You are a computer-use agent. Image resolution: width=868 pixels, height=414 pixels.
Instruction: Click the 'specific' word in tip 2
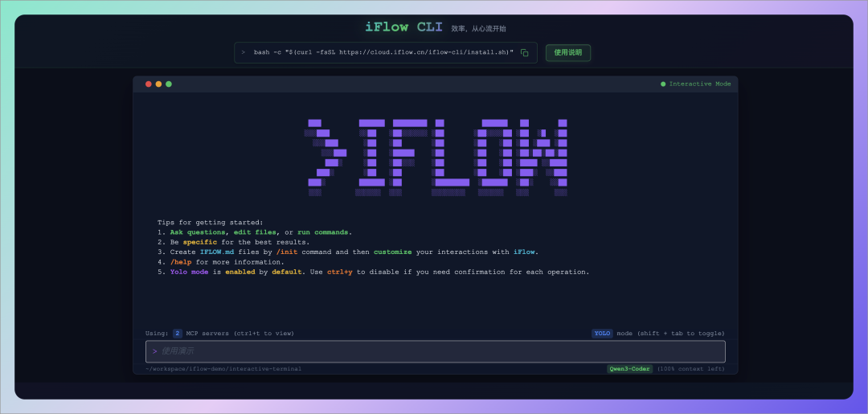(200, 243)
